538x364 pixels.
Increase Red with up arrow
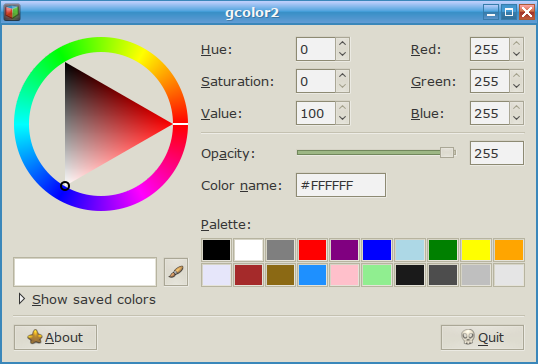(x=516, y=44)
